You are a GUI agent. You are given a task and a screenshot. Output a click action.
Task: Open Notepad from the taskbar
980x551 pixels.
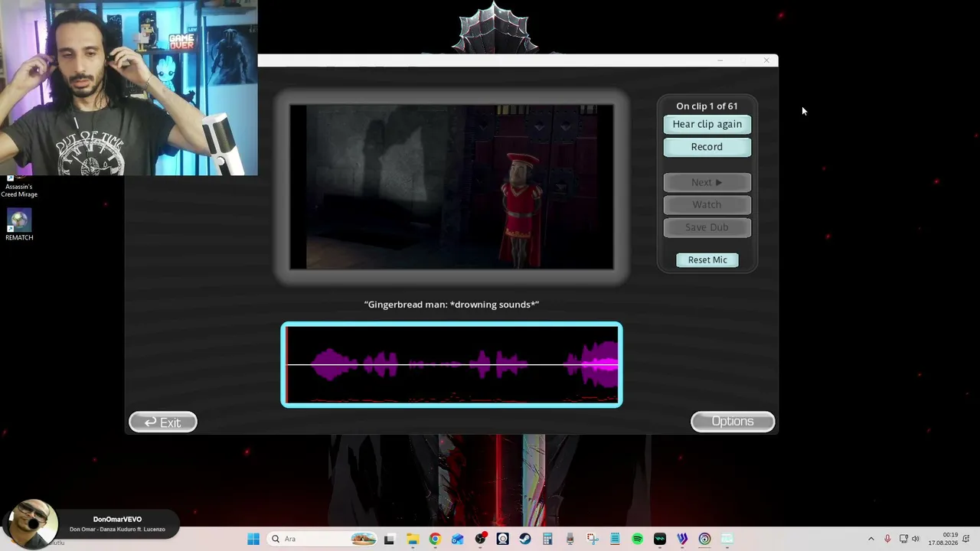coord(615,539)
